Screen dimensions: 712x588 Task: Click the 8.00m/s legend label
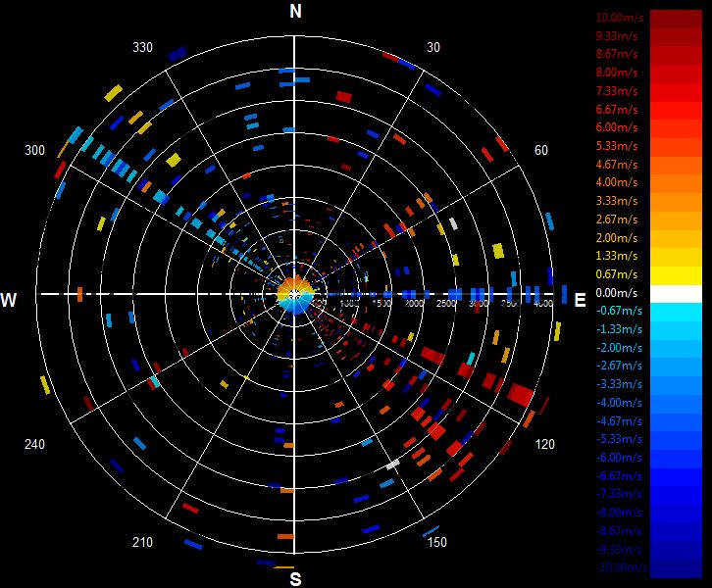(x=617, y=73)
